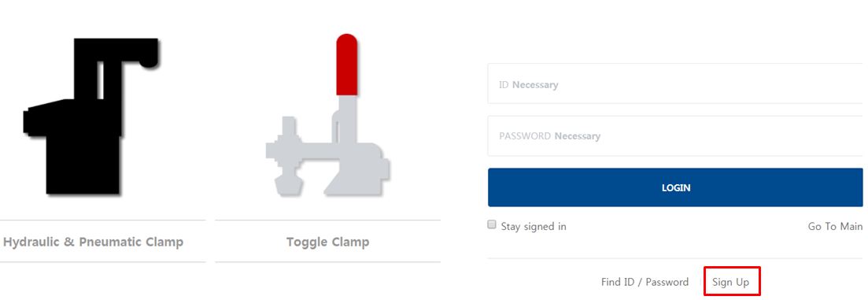Follow the Go To Main link

pos(835,227)
